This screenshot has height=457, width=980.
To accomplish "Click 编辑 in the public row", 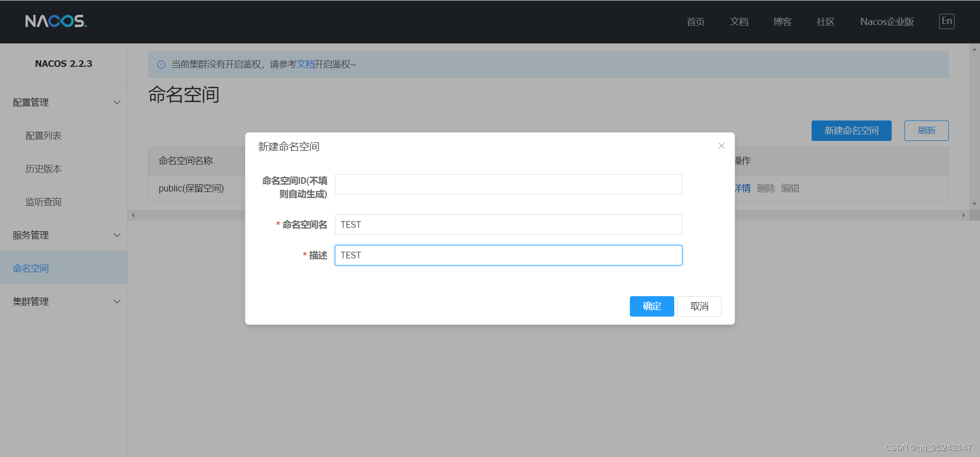I will 790,188.
